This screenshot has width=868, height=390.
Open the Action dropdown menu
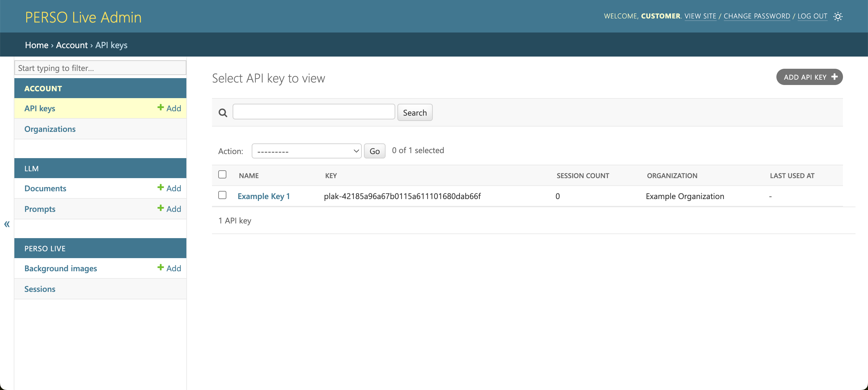point(306,151)
